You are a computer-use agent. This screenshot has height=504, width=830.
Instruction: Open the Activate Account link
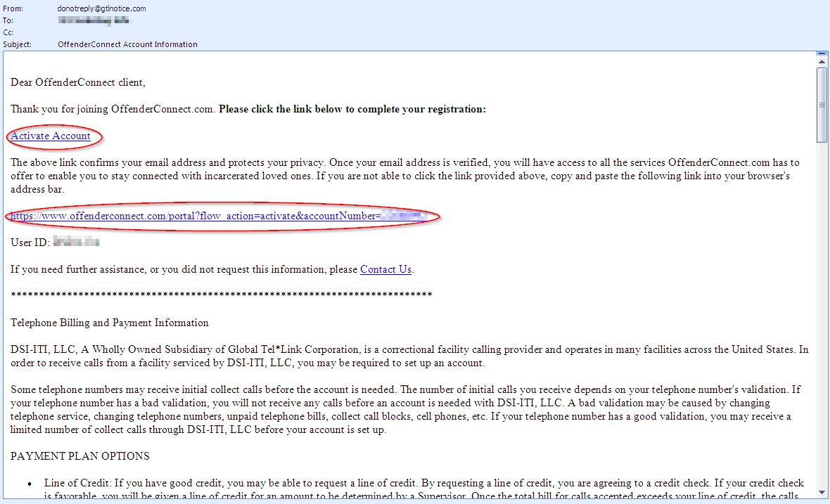(x=50, y=136)
